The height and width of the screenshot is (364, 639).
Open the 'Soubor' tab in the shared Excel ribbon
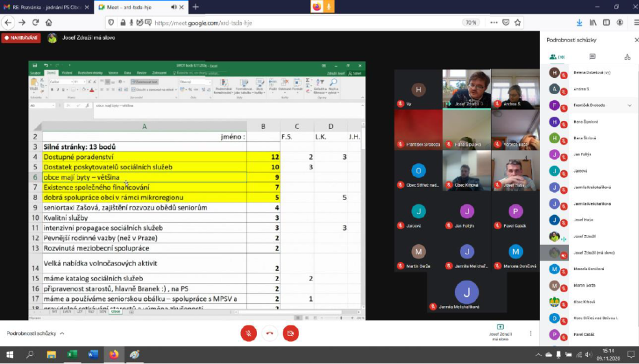[x=36, y=74]
